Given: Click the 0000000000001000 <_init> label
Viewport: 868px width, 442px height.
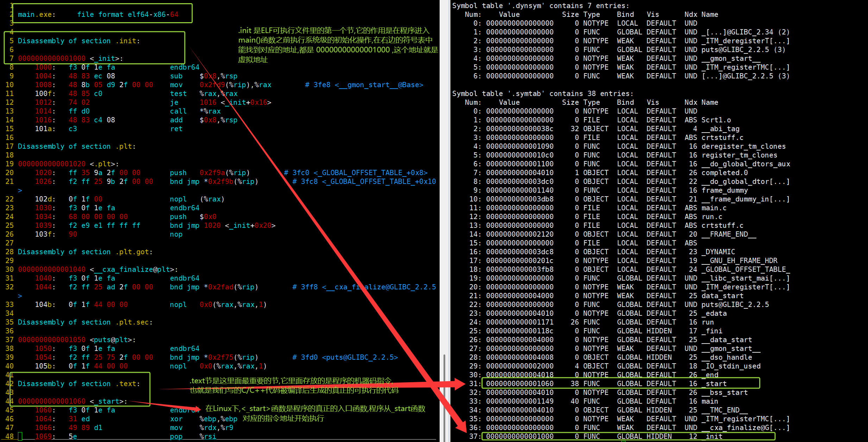Looking at the screenshot, I should (x=70, y=58).
